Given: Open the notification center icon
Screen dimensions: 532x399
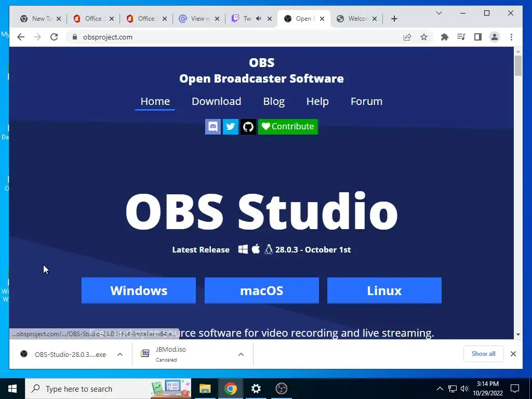Looking at the screenshot, I should (515, 389).
